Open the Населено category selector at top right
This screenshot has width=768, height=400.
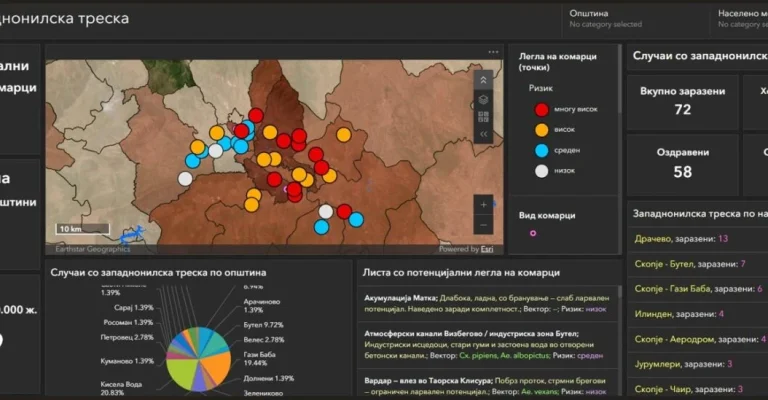pos(742,19)
